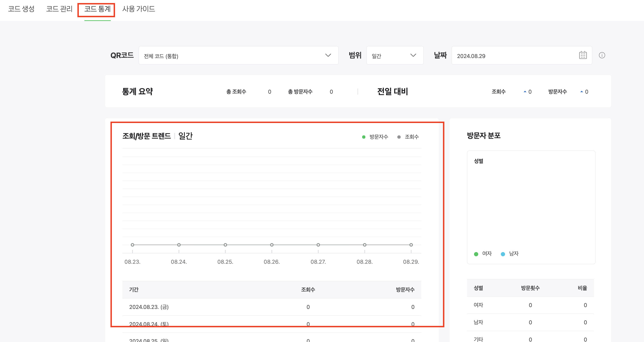Viewport: 644px width, 342px height.
Task: Click the 남자 blue legend dot
Action: point(503,254)
